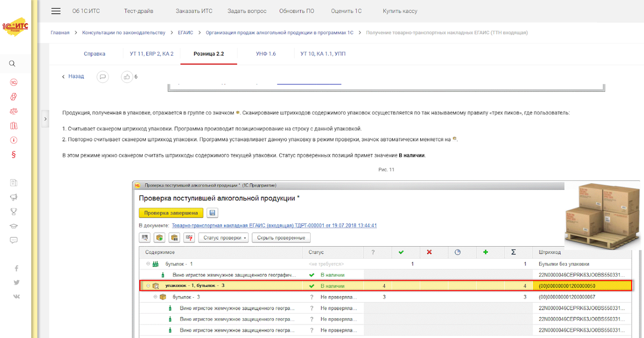Image resolution: width=644 pixels, height=338 pixels.
Task: Switch to the УТ 11, ERP 2, КА 2 tab
Action: [x=151, y=54]
